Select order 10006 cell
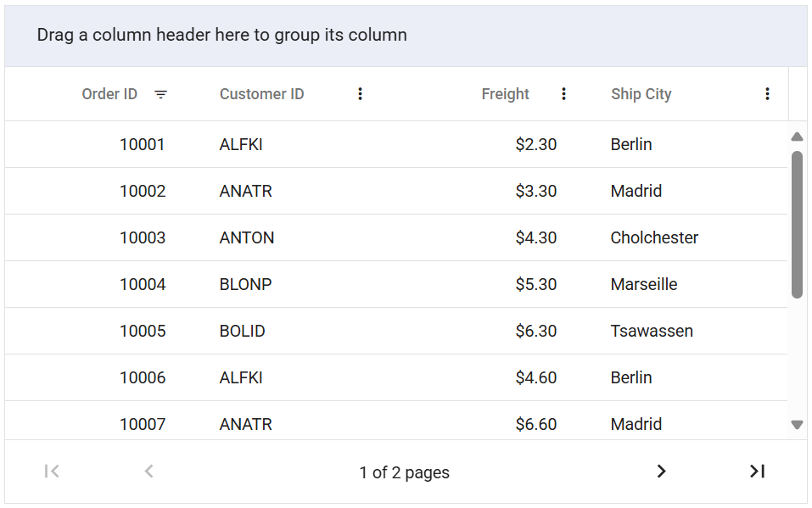 tap(143, 377)
